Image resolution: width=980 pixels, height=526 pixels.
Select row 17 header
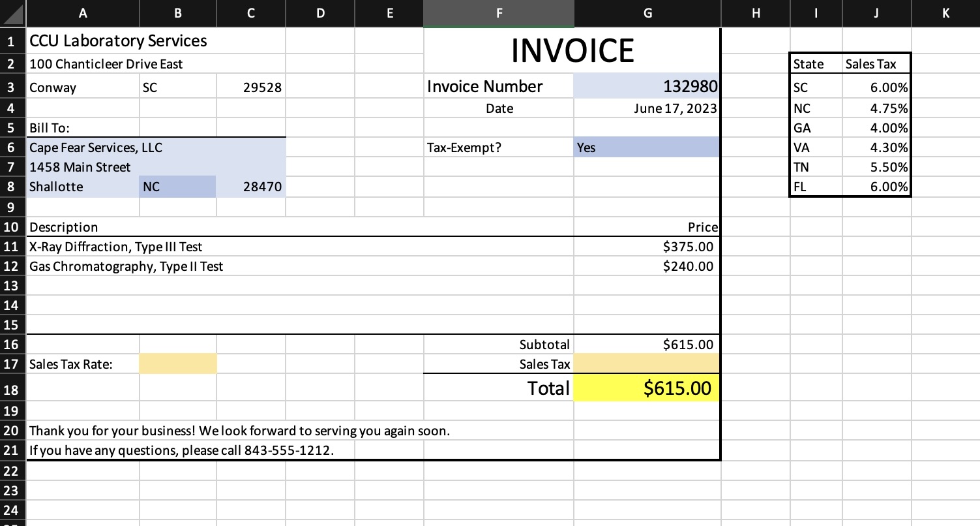click(x=12, y=364)
